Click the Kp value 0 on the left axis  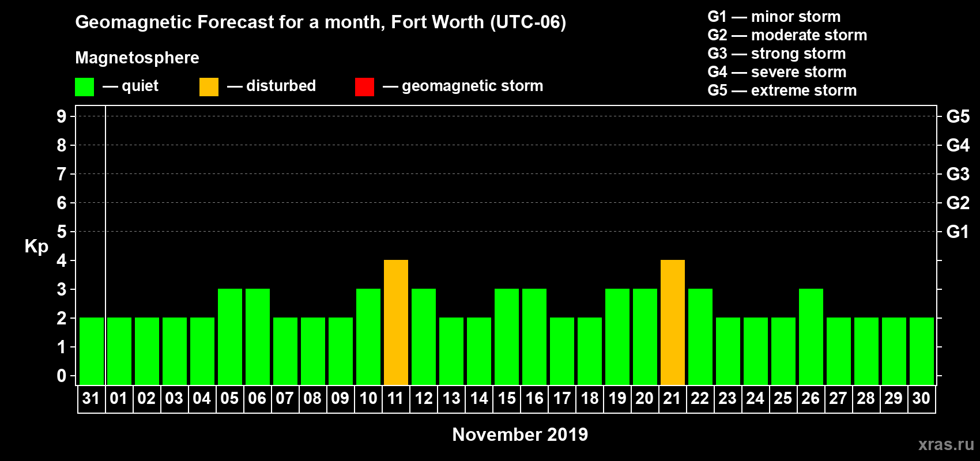[x=62, y=376]
